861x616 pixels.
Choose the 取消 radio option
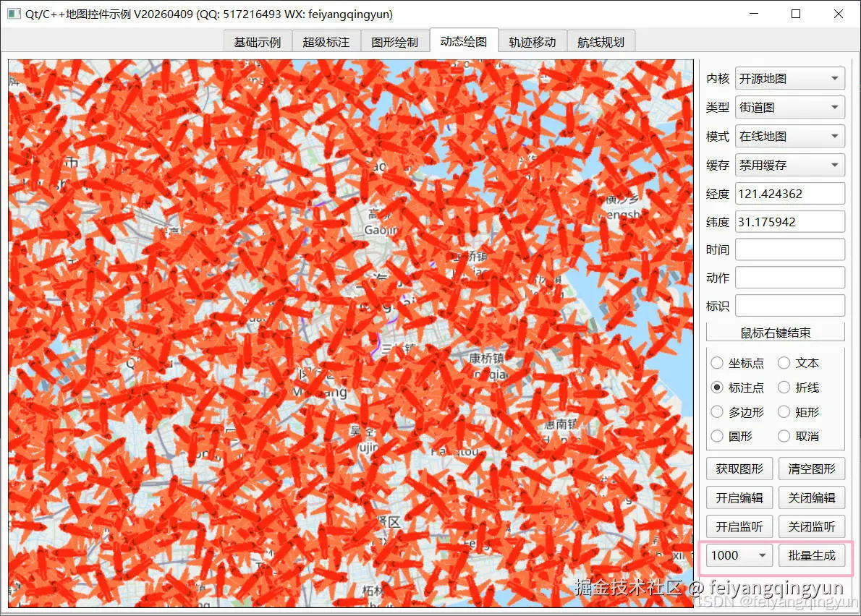click(798, 436)
